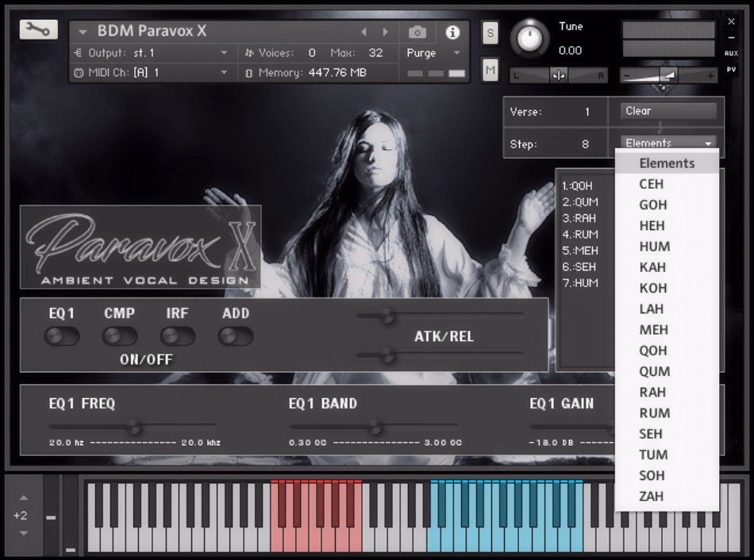Select QUM from the elements menu
This screenshot has height=560, width=754.
coord(667,371)
